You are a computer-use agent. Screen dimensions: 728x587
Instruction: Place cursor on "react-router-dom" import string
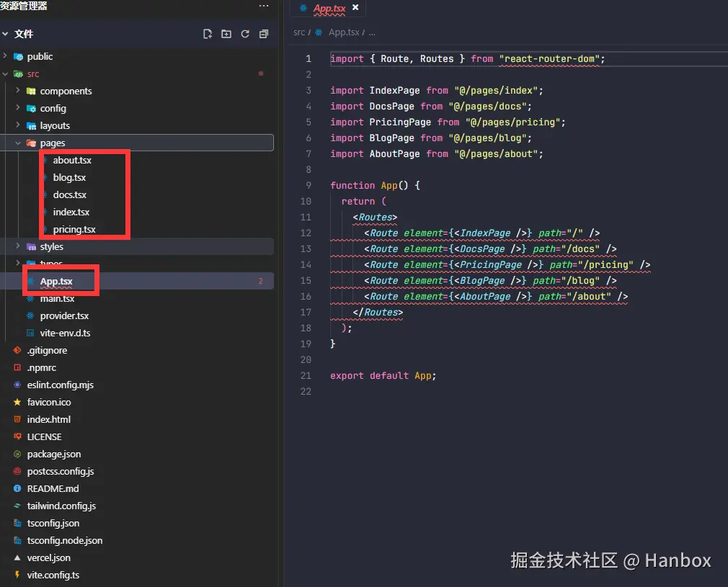(549, 59)
